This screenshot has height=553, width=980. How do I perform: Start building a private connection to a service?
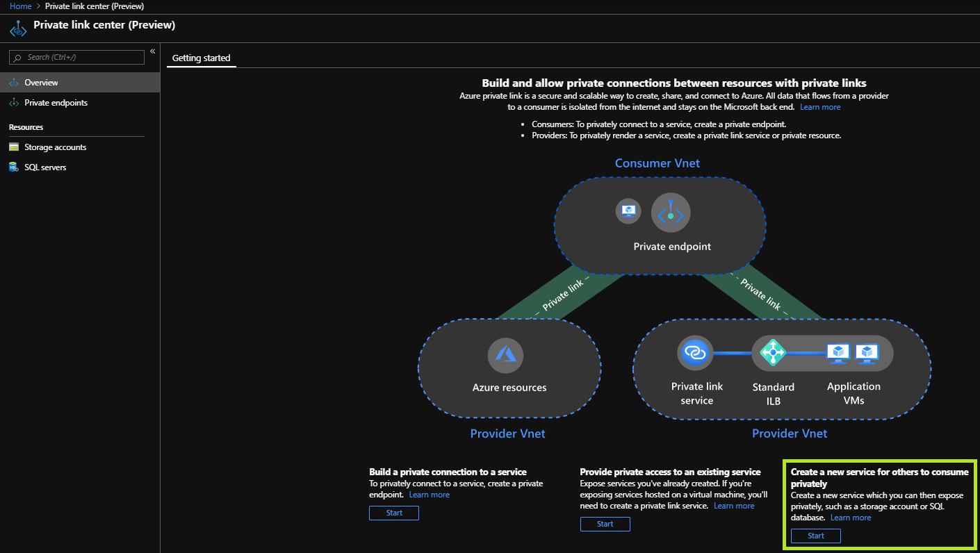pos(394,513)
